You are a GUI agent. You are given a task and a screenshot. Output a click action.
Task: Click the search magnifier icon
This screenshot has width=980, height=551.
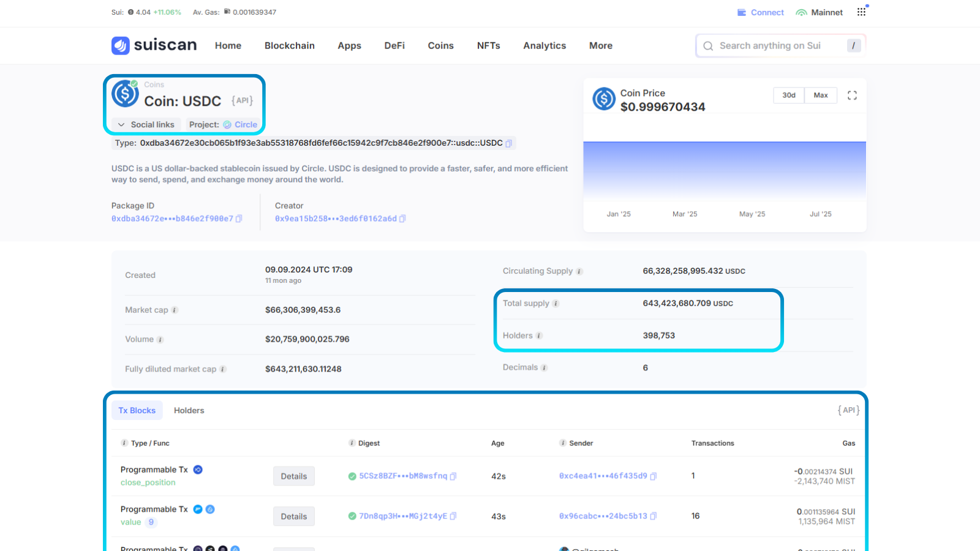(708, 46)
